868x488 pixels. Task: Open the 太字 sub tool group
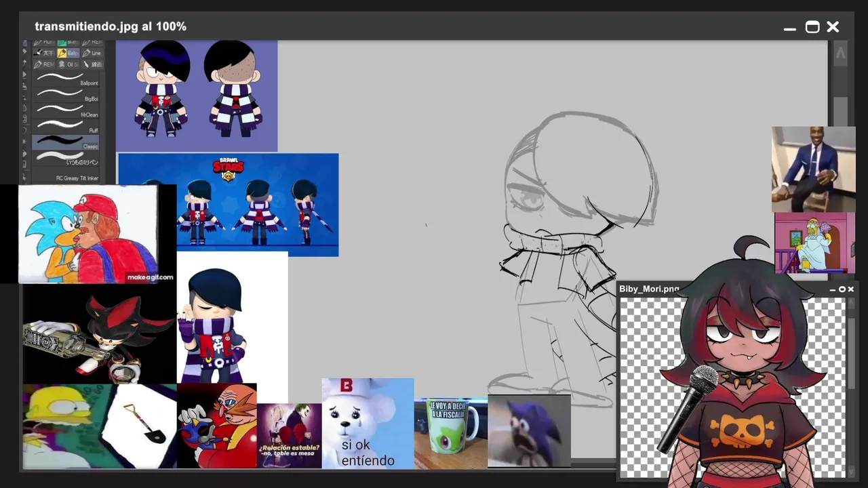click(x=44, y=53)
